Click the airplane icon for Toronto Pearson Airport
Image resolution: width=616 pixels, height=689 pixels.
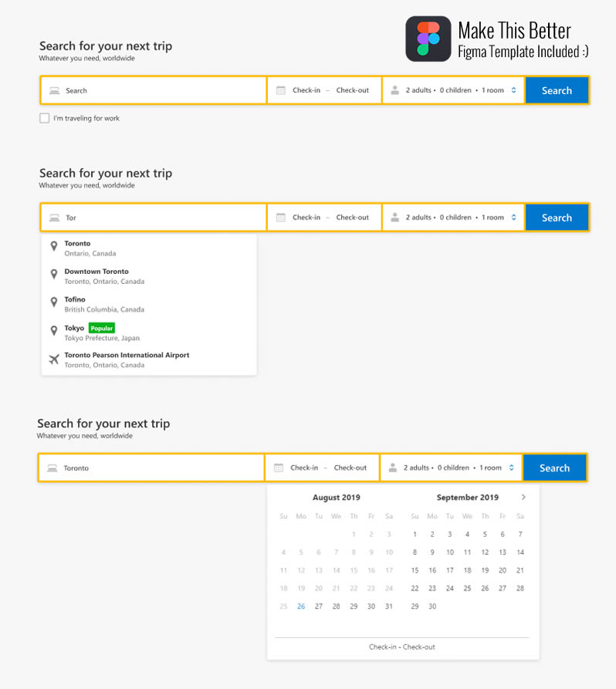coord(53,359)
